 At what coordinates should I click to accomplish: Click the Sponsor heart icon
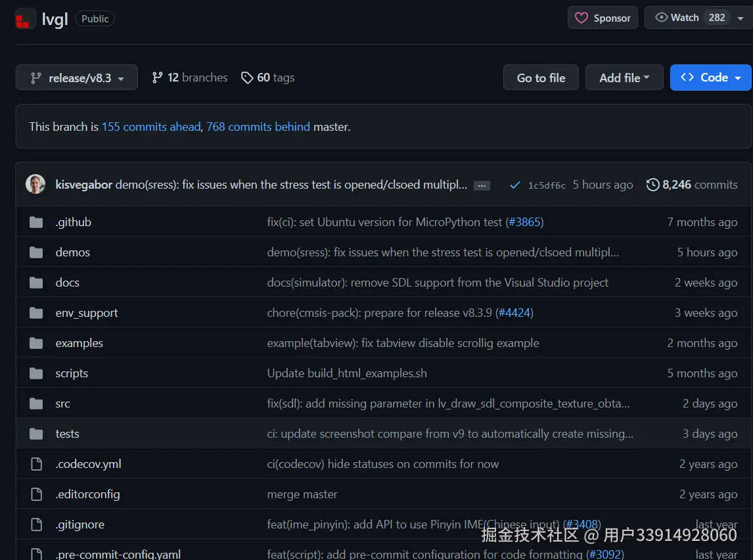(581, 18)
